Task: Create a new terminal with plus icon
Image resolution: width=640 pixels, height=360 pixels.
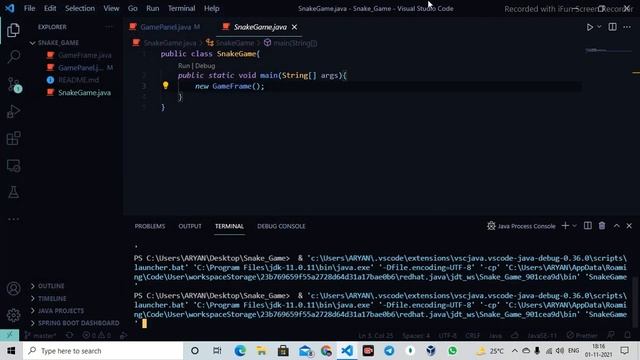Action: click(x=565, y=226)
